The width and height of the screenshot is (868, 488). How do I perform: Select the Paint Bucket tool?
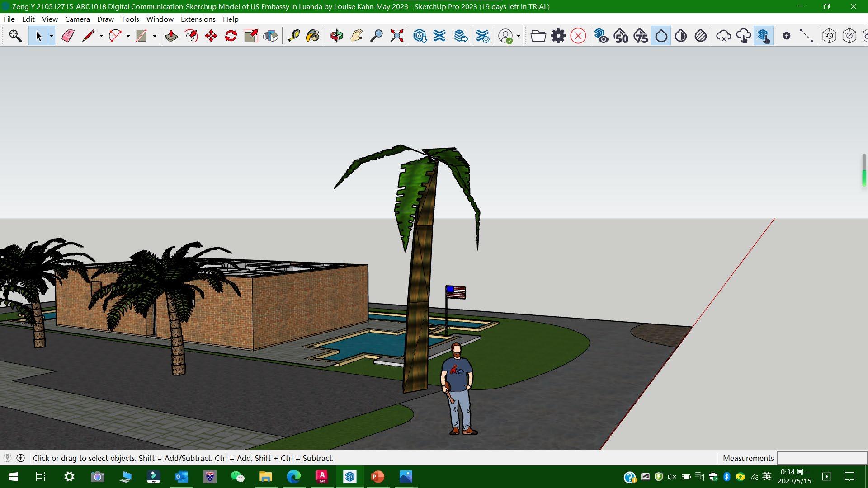click(313, 36)
